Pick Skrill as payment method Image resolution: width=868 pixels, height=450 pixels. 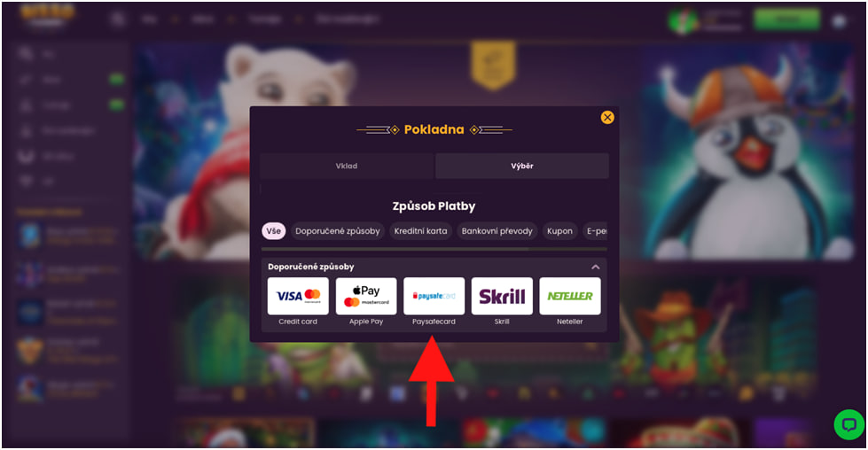pyautogui.click(x=502, y=296)
